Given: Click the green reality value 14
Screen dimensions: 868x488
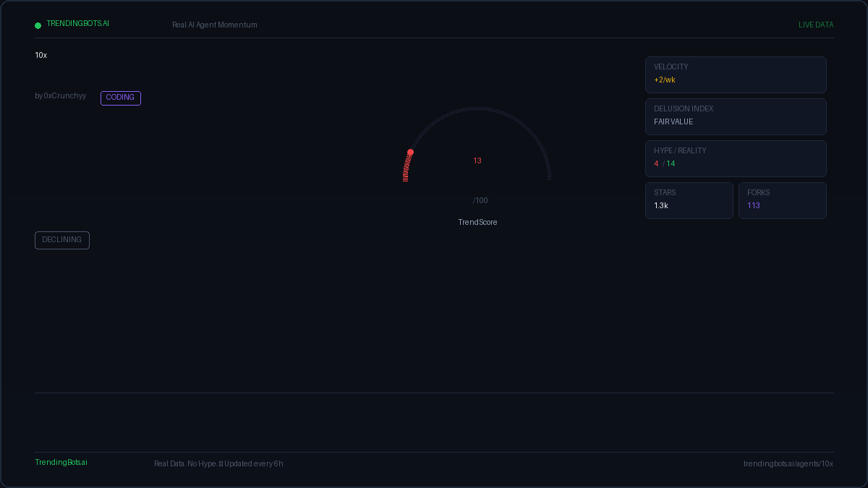Looking at the screenshot, I should coord(671,163).
